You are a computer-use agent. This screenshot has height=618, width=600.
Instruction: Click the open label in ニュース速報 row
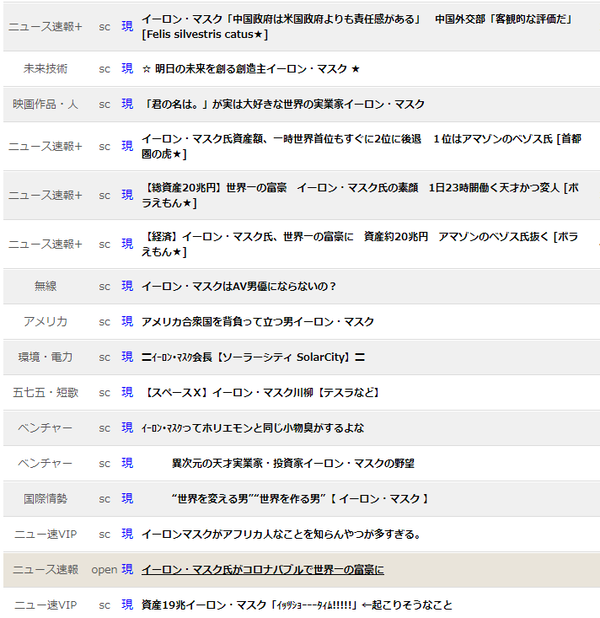tap(104, 570)
